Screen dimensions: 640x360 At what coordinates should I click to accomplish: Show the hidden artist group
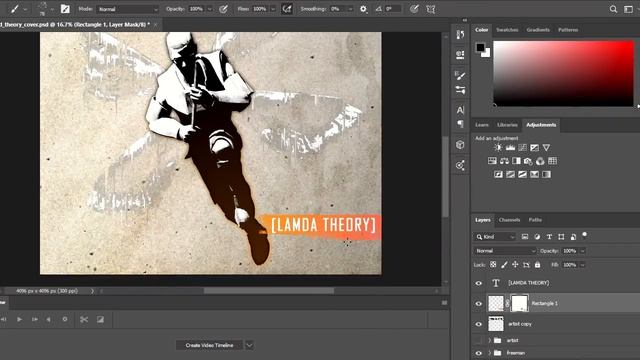coord(479,340)
